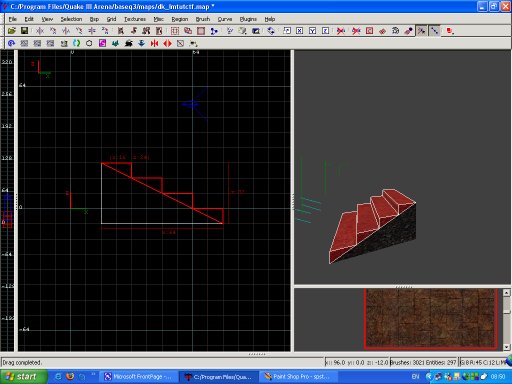Open the File menu
Screen dimensions: 512x384
click(13, 19)
